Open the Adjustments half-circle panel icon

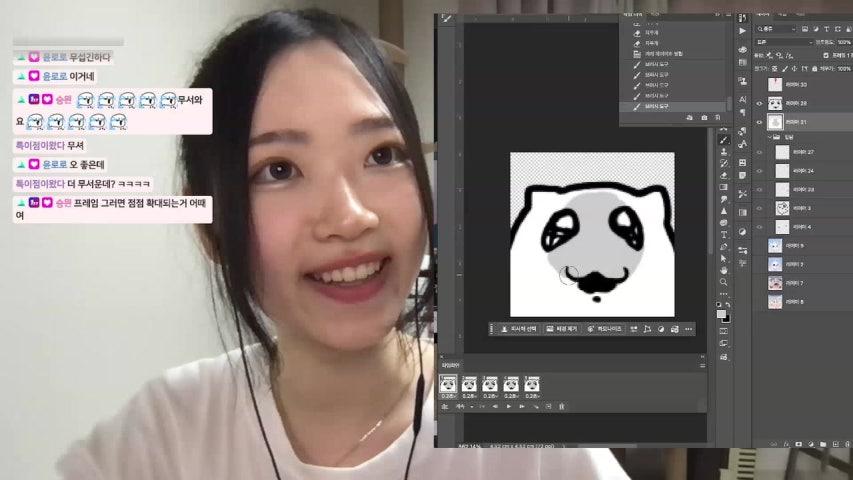(x=743, y=231)
